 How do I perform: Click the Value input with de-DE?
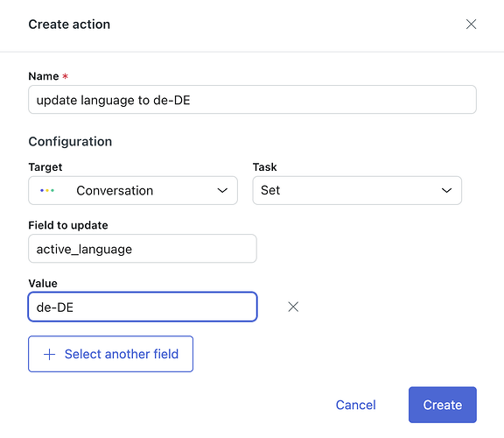pyautogui.click(x=143, y=307)
